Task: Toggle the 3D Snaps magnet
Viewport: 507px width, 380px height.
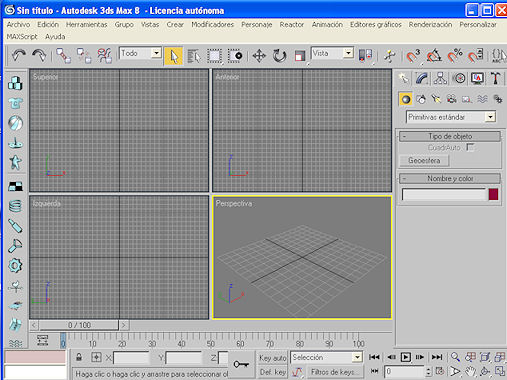Action: coord(413,56)
